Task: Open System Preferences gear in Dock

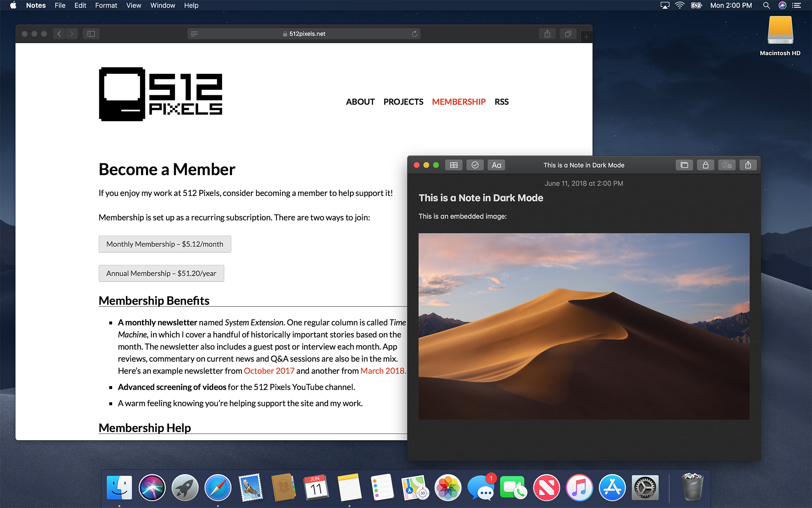Action: click(x=645, y=487)
